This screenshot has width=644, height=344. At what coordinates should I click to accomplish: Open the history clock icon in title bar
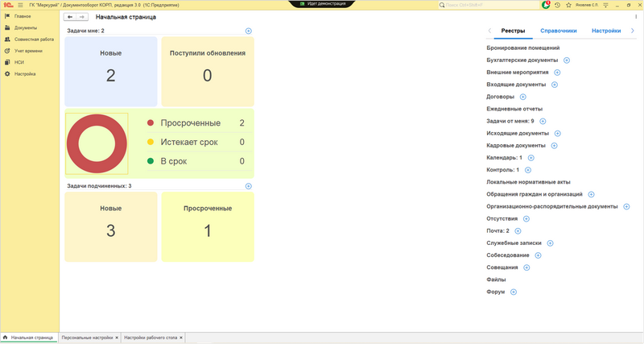[557, 5]
